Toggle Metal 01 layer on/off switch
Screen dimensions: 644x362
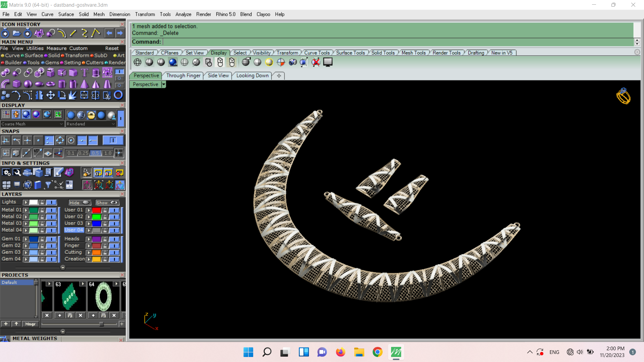pyautogui.click(x=51, y=210)
